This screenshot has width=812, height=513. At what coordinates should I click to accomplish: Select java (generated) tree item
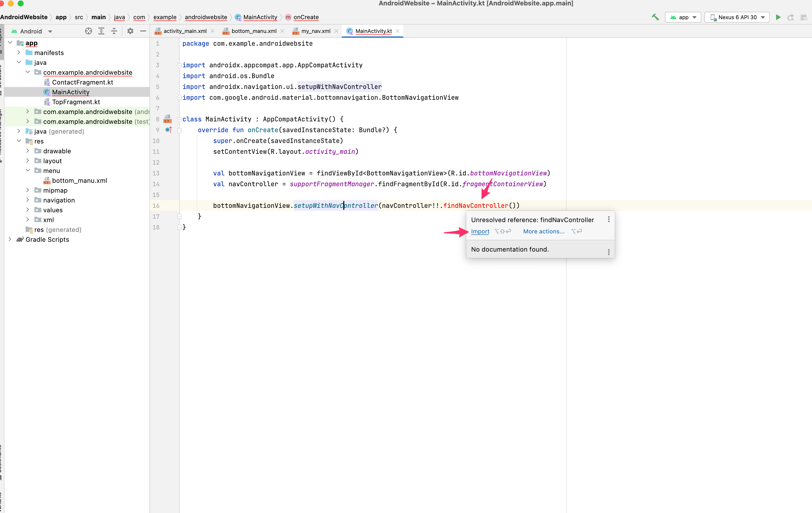pyautogui.click(x=59, y=131)
